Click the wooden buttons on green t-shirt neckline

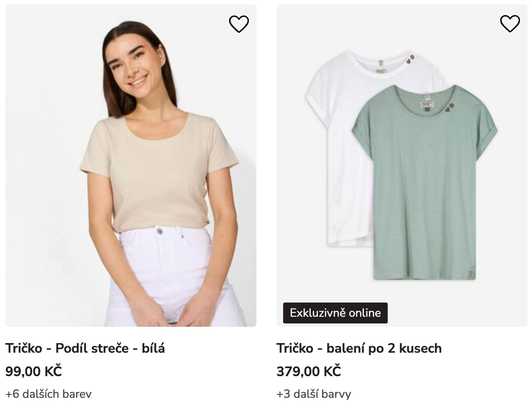click(449, 108)
